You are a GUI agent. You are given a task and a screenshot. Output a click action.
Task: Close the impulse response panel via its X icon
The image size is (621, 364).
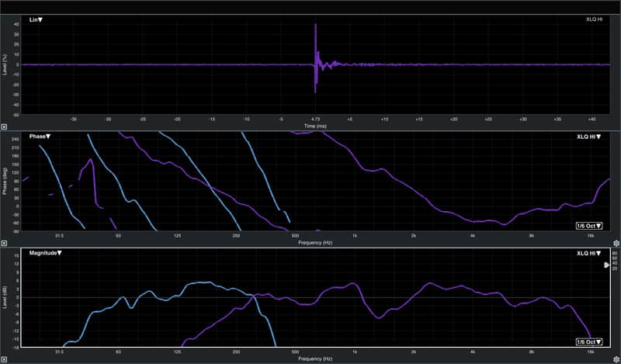click(4, 127)
